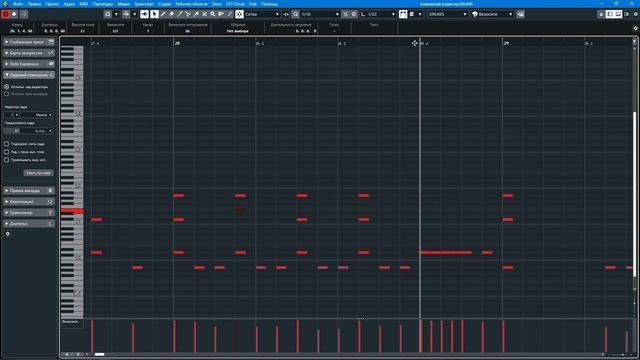Open the Quantize Presets 1/16 dropdown
The height and width of the screenshot is (360, 640).
pos(320,14)
